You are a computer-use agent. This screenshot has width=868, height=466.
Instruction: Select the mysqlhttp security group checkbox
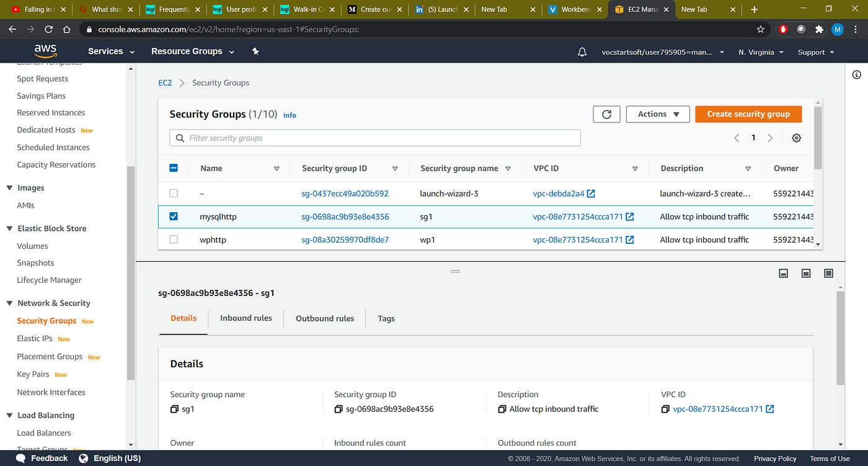pyautogui.click(x=173, y=216)
